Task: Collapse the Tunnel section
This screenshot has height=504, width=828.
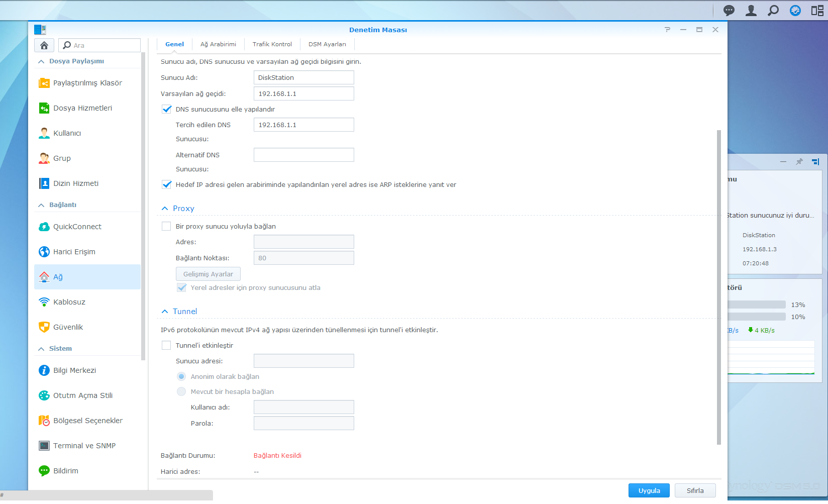Action: pyautogui.click(x=165, y=312)
